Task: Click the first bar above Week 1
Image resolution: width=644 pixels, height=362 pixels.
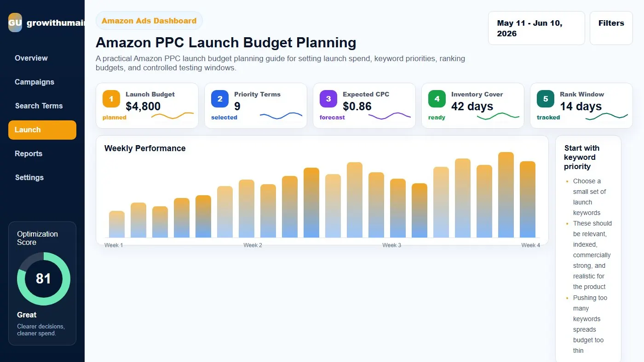Action: pyautogui.click(x=117, y=224)
